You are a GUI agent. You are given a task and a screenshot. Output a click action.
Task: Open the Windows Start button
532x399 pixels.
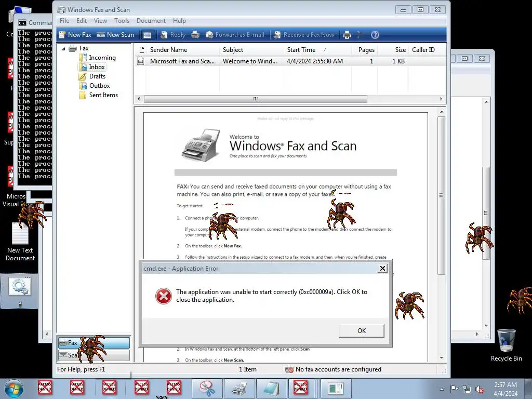coord(14,389)
